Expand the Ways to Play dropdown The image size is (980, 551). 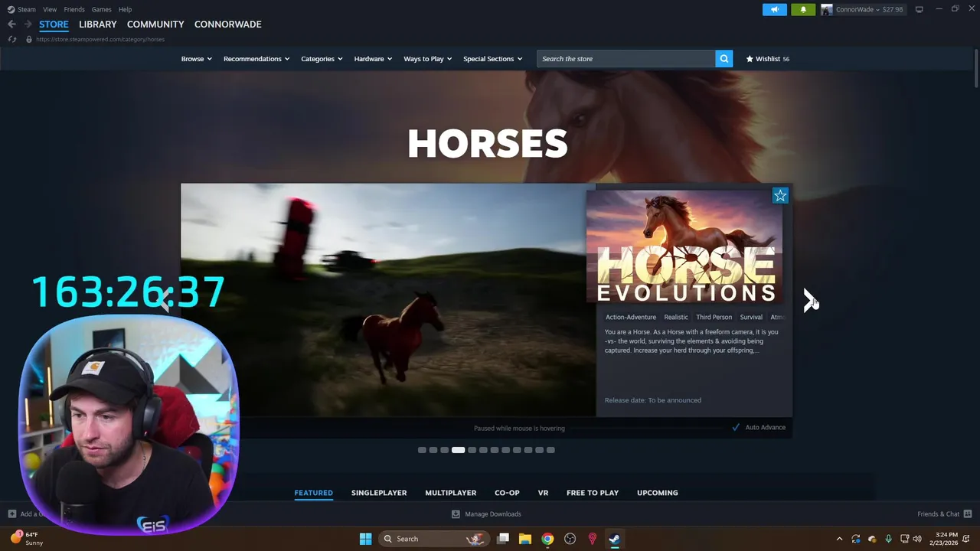click(428, 59)
